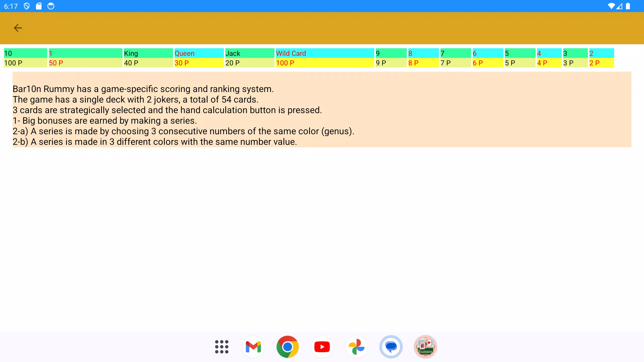644x362 pixels.
Task: Launch Chrome from the dock
Action: click(x=288, y=347)
